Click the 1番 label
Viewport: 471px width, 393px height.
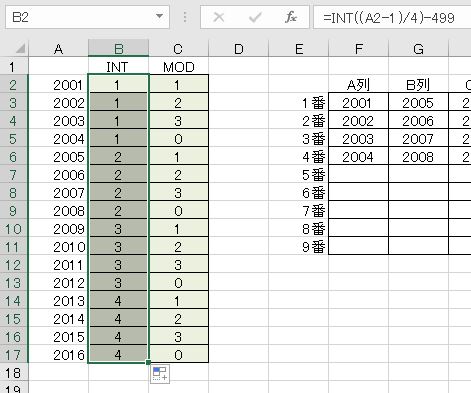(313, 103)
